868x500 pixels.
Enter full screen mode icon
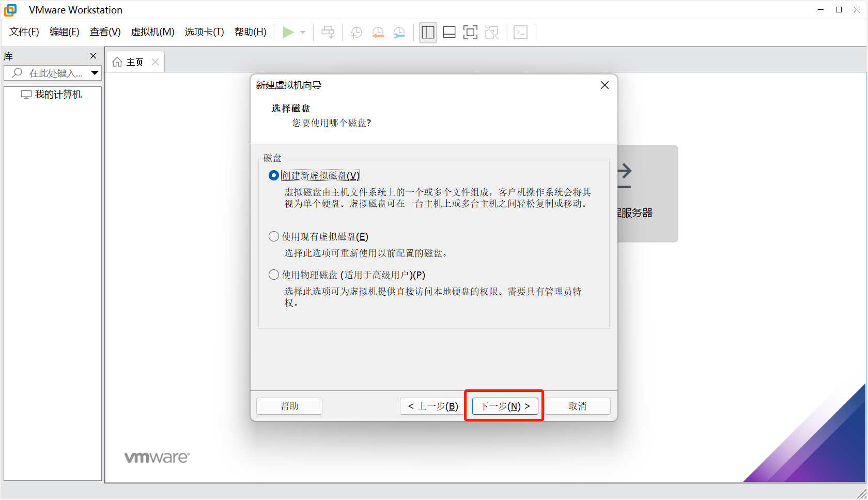pos(470,33)
